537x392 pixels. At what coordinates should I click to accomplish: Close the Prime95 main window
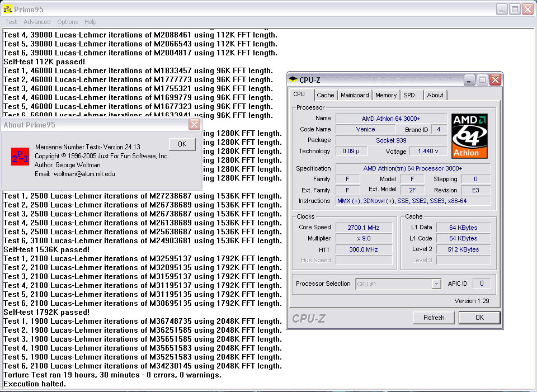(527, 10)
